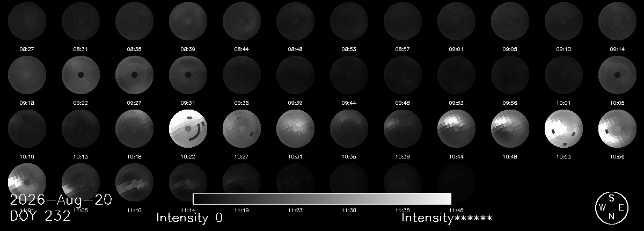
Task: Click the N-S-E-W compass rose icon
Action: point(611,207)
